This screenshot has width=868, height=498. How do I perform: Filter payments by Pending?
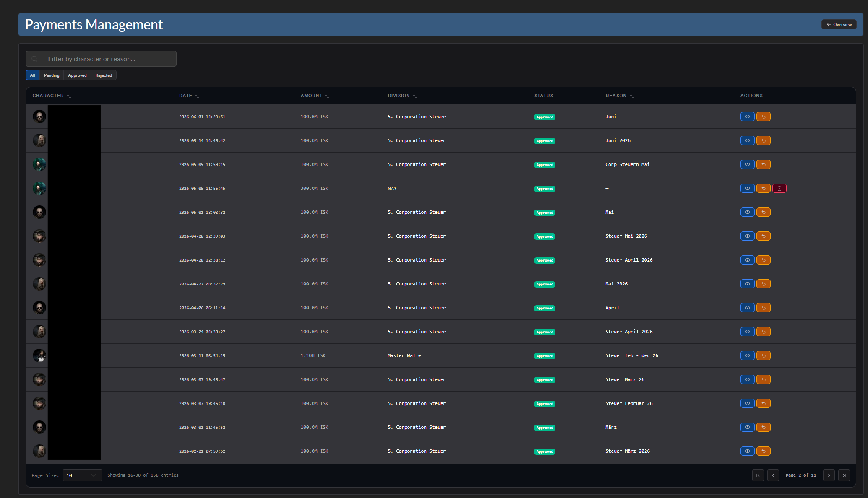click(52, 75)
